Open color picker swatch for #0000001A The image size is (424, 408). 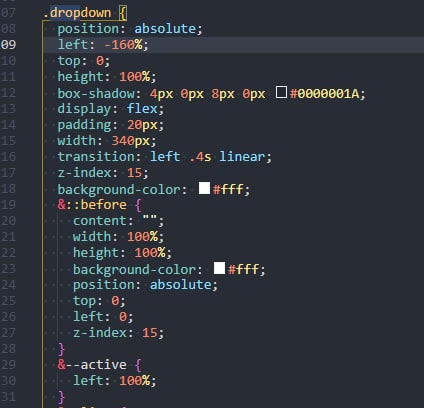click(x=281, y=92)
